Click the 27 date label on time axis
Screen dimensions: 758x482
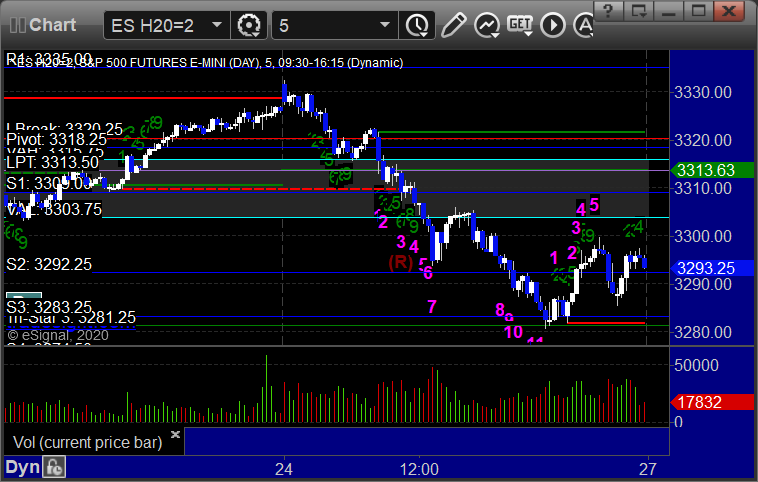point(648,469)
